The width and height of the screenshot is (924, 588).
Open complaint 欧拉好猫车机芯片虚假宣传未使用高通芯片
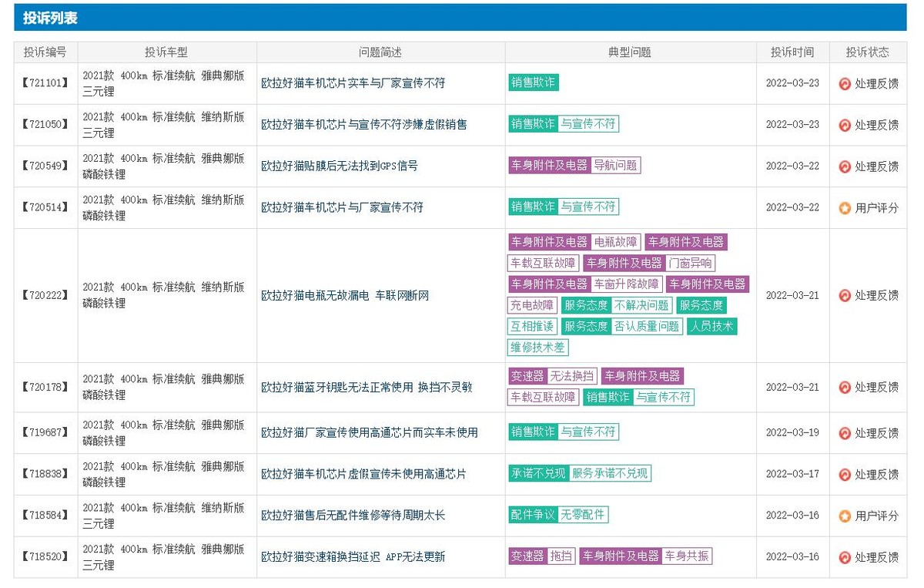[x=363, y=474]
